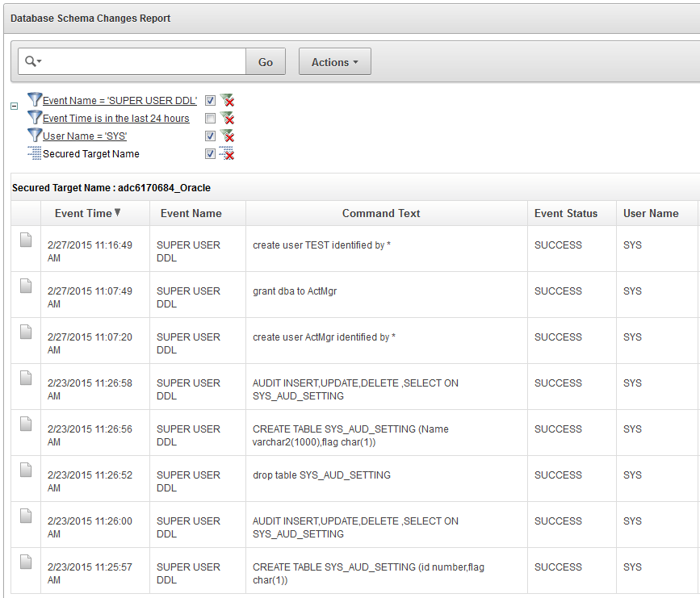Collapse the filter list with the minus control
Image resolution: width=700 pixels, height=598 pixels.
[13, 106]
